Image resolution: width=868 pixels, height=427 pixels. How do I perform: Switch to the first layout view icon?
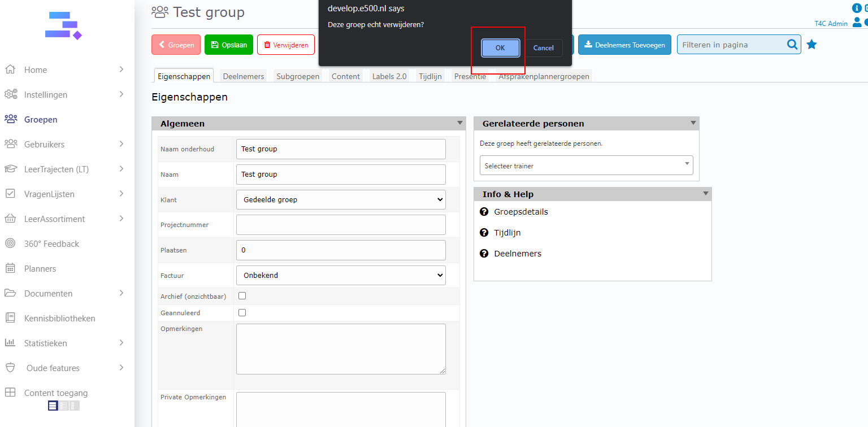point(53,406)
